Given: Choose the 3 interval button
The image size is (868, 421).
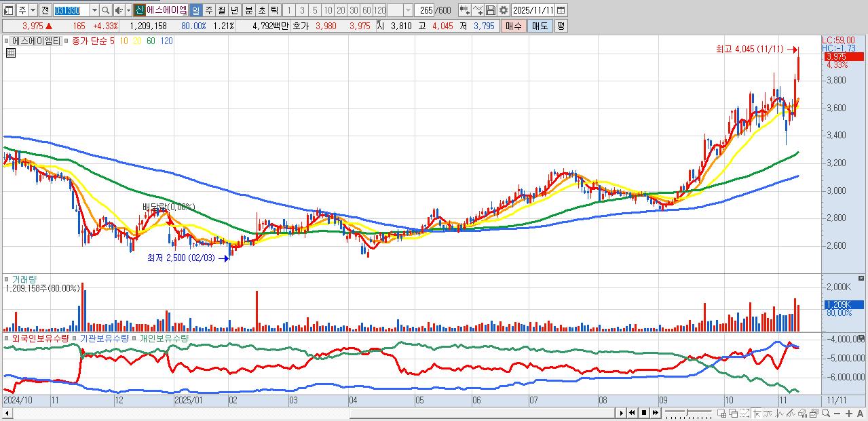Looking at the screenshot, I should click(x=301, y=11).
